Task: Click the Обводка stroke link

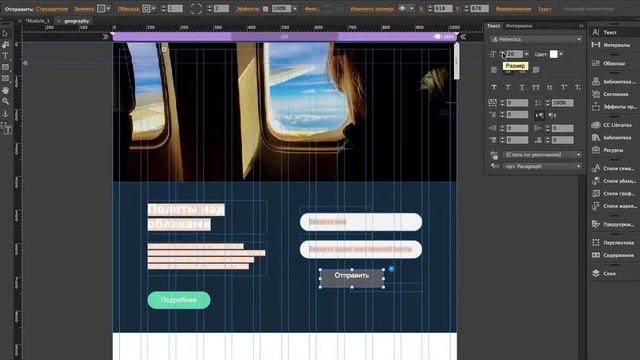Action: coord(128,9)
